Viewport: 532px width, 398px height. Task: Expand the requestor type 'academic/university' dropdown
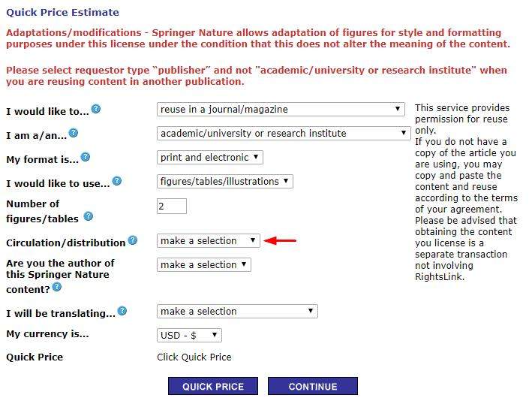[x=284, y=134]
